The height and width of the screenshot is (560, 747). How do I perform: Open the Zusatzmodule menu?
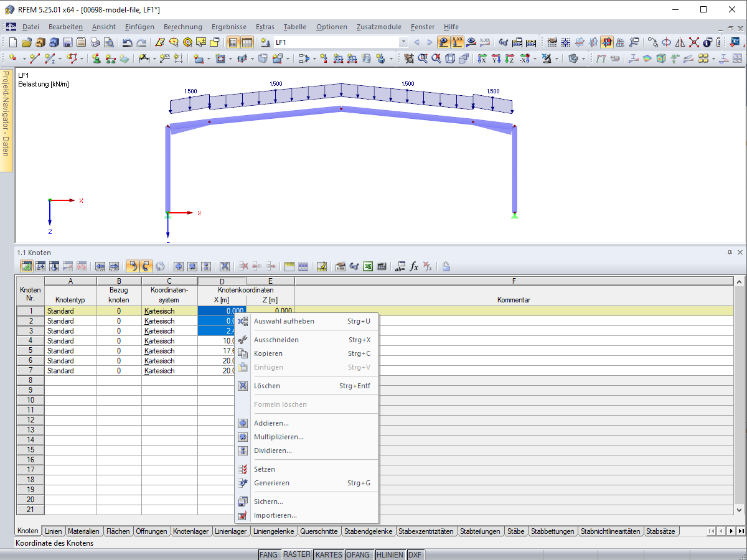point(379,27)
